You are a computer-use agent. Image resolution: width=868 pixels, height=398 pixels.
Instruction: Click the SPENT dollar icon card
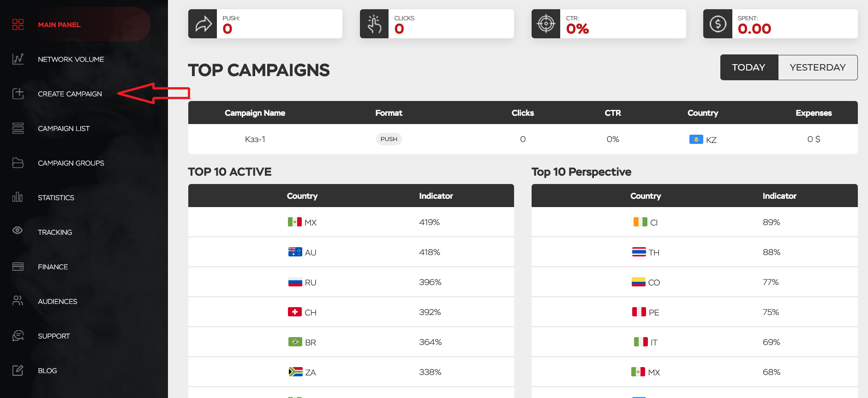718,24
